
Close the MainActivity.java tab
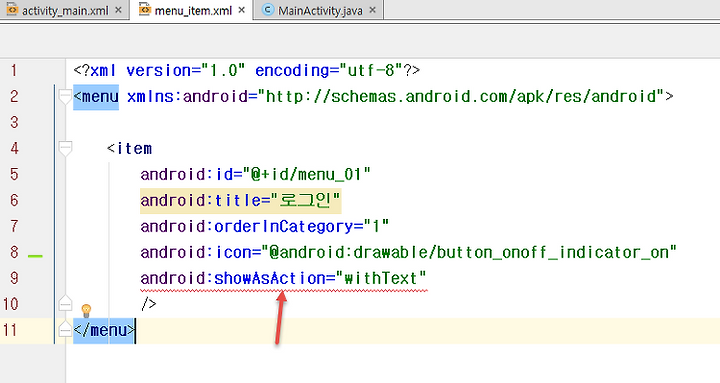coord(372,10)
